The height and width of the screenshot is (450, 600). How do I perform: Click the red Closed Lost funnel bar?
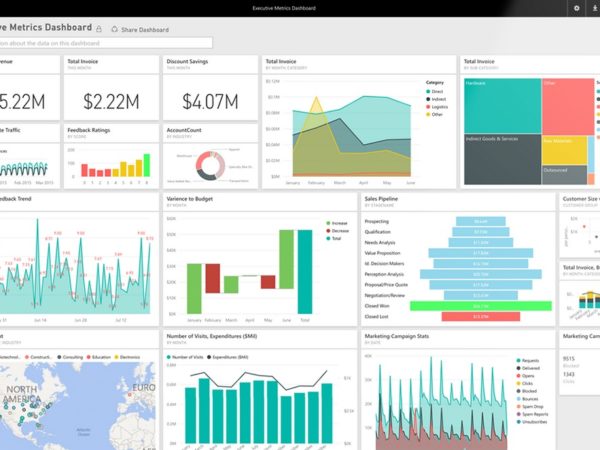click(x=481, y=316)
